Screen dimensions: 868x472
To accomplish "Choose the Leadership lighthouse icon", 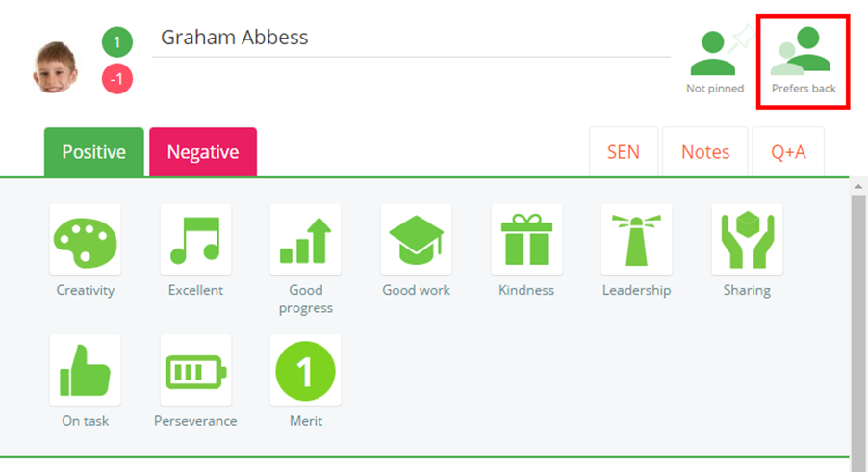I will point(636,240).
